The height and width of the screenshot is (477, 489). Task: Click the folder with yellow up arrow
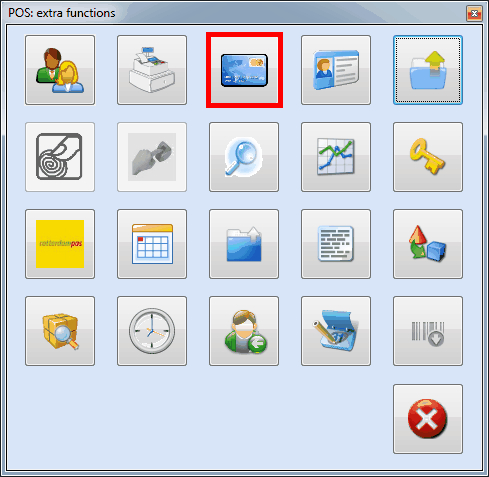[x=428, y=70]
